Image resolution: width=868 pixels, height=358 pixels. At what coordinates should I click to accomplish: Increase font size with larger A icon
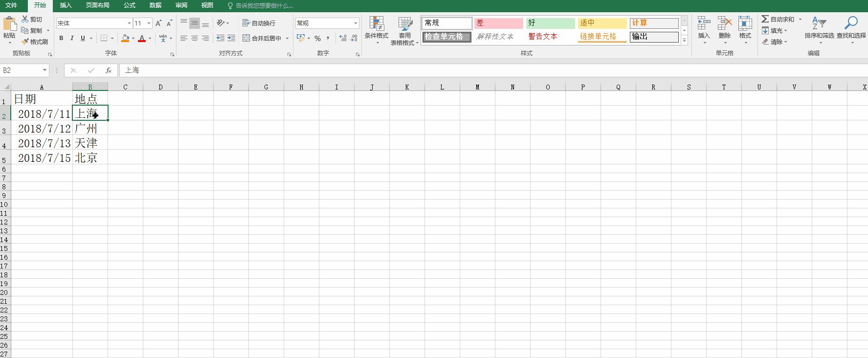(x=158, y=23)
